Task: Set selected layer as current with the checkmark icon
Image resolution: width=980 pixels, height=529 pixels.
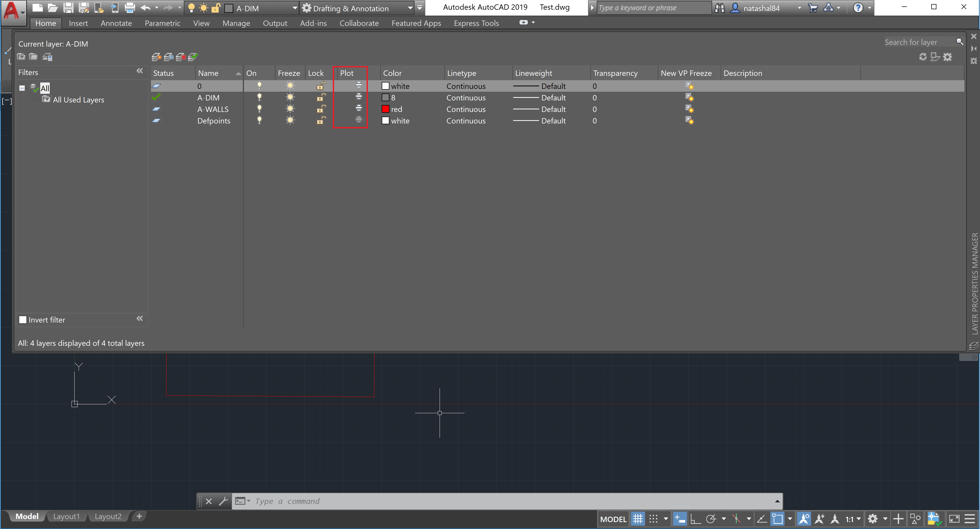Action: point(194,57)
